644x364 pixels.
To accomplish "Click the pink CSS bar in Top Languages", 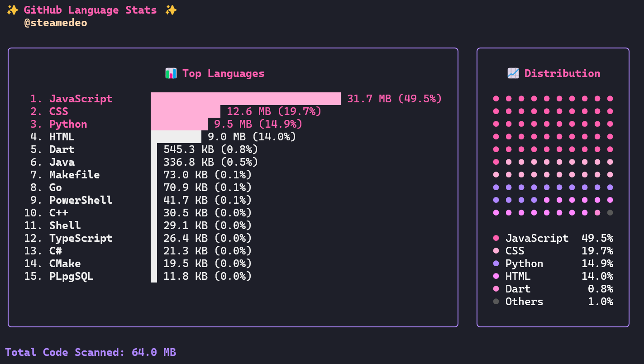I will [x=186, y=111].
